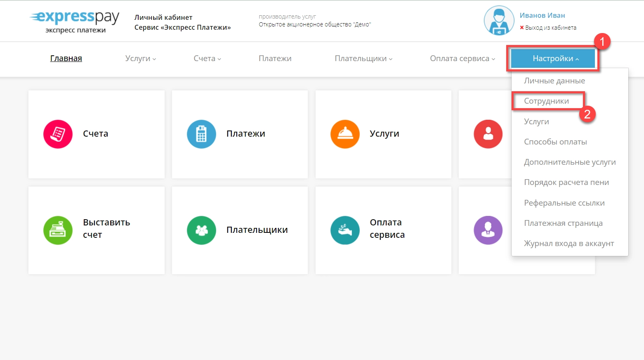The width and height of the screenshot is (644, 360).
Task: Select Услуги in the Настройки dropdown list
Action: 536,121
